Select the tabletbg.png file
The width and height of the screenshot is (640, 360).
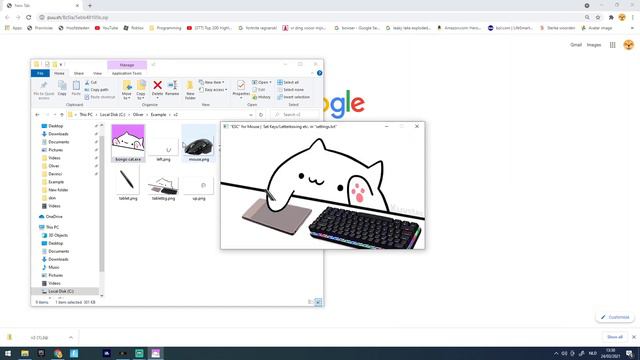(163, 187)
